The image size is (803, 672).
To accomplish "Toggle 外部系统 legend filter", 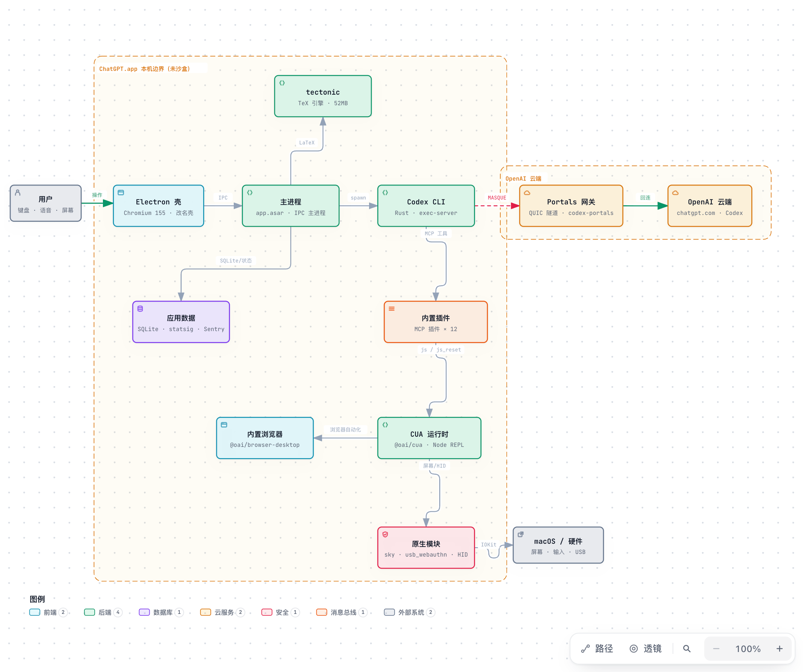I will pos(409,612).
